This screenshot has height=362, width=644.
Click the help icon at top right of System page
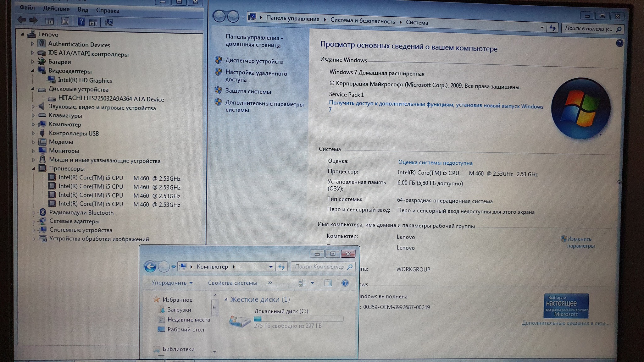click(619, 43)
